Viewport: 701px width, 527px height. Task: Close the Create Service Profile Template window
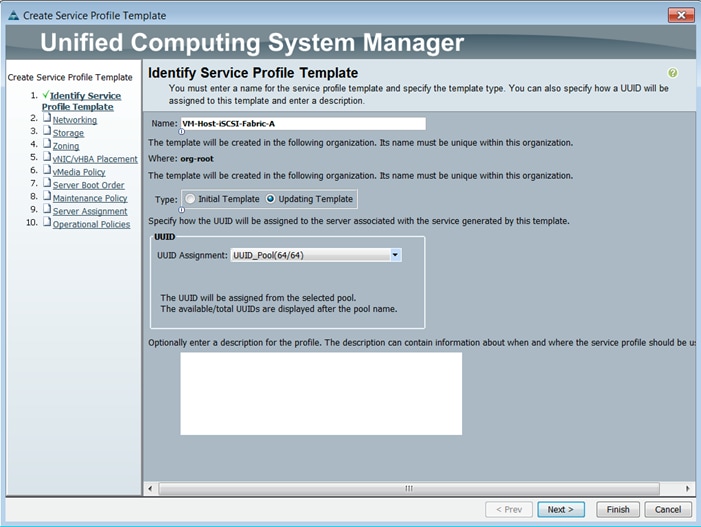pos(681,15)
